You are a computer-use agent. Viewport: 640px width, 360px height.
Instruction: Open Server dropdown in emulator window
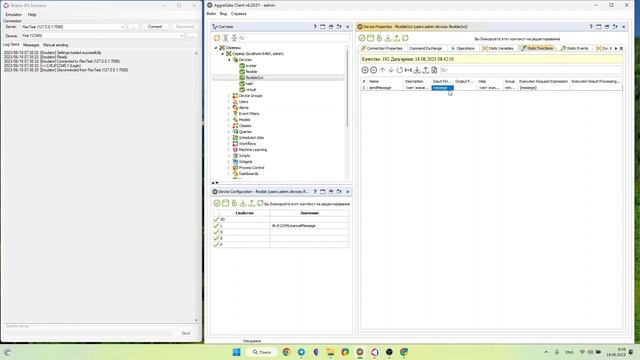click(122, 27)
